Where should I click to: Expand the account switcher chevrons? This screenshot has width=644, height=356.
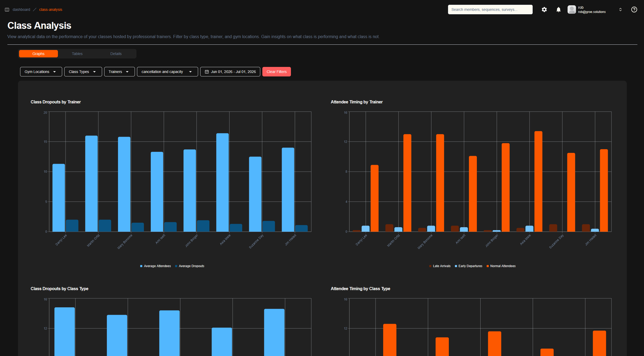click(620, 10)
